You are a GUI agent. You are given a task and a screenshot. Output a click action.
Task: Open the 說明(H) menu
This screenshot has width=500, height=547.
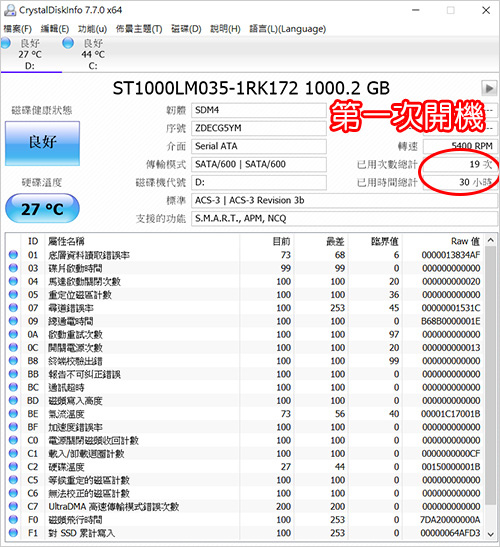tap(225, 29)
